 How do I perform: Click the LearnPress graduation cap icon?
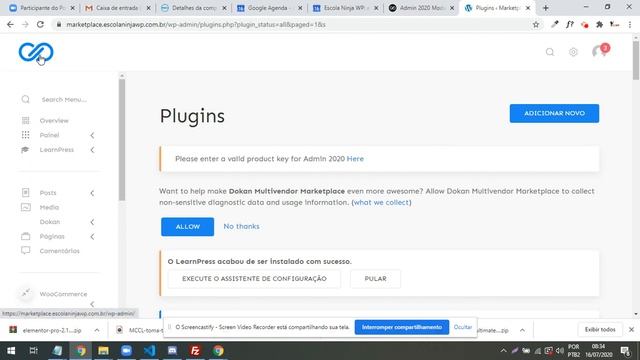coord(25,150)
